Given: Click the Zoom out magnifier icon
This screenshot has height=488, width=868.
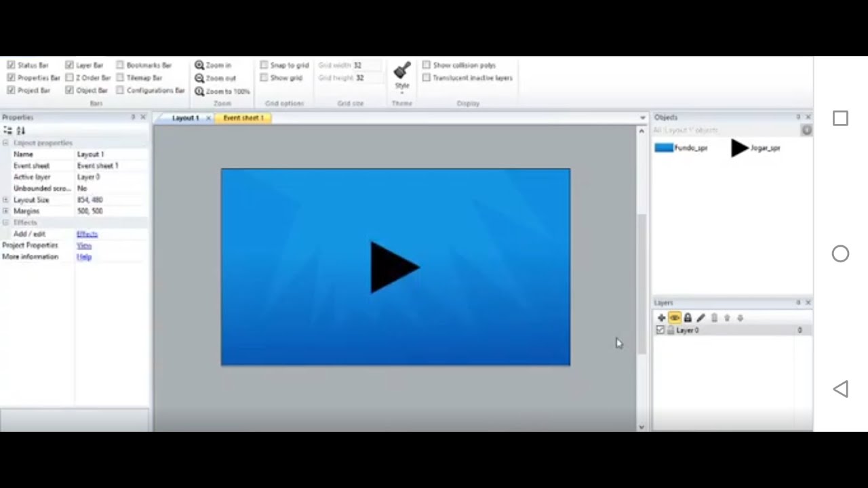Looking at the screenshot, I should pos(199,78).
